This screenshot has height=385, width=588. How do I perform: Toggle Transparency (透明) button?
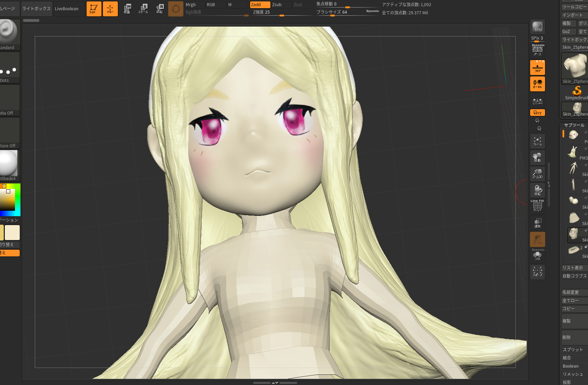coord(538,223)
